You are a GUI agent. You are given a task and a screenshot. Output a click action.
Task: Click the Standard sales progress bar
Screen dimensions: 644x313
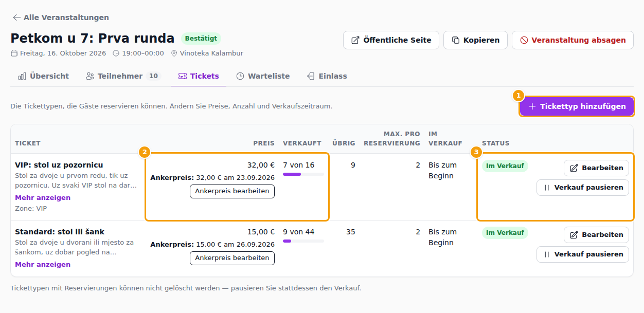click(303, 241)
